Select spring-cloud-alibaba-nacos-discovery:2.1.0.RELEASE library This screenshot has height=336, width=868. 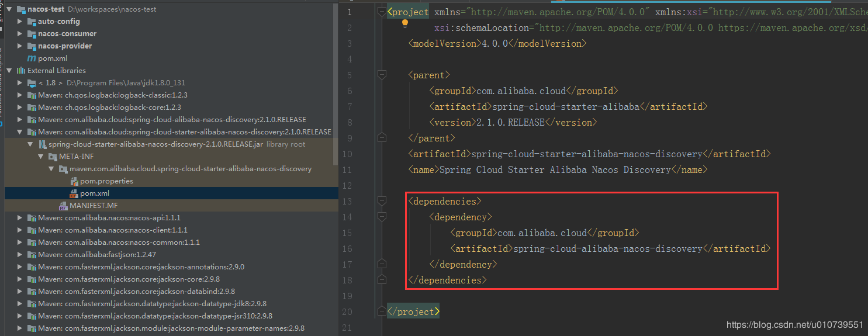(172, 120)
